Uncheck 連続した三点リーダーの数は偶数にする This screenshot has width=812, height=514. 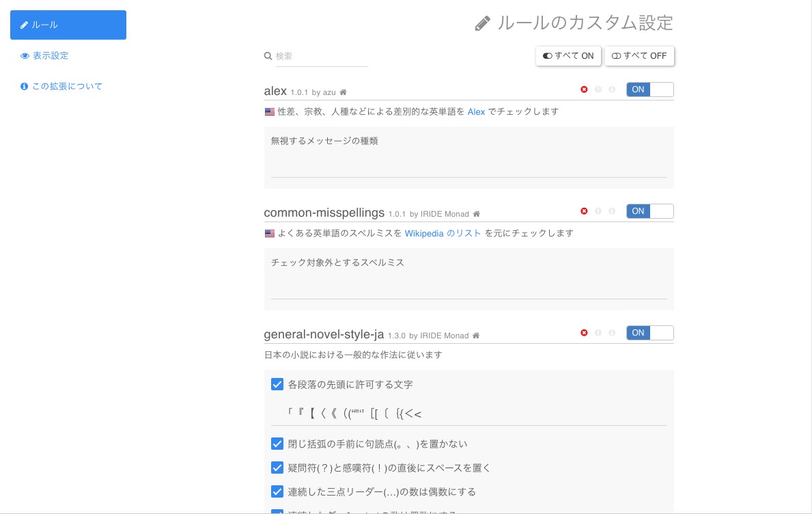click(x=277, y=491)
